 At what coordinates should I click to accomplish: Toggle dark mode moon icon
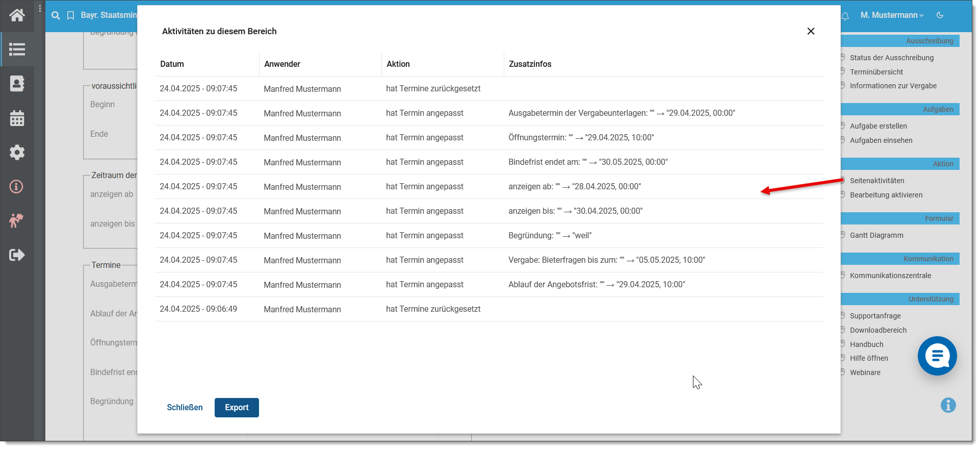(940, 15)
